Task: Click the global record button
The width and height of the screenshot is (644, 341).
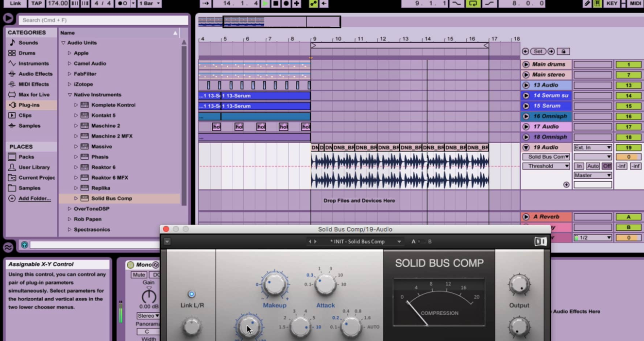Action: pos(286,3)
